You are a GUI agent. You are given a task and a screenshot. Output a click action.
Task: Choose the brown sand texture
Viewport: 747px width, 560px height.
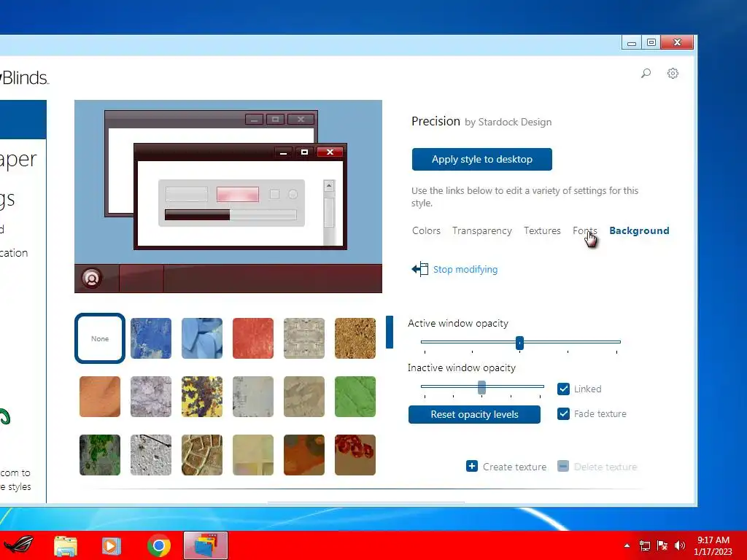click(x=355, y=338)
